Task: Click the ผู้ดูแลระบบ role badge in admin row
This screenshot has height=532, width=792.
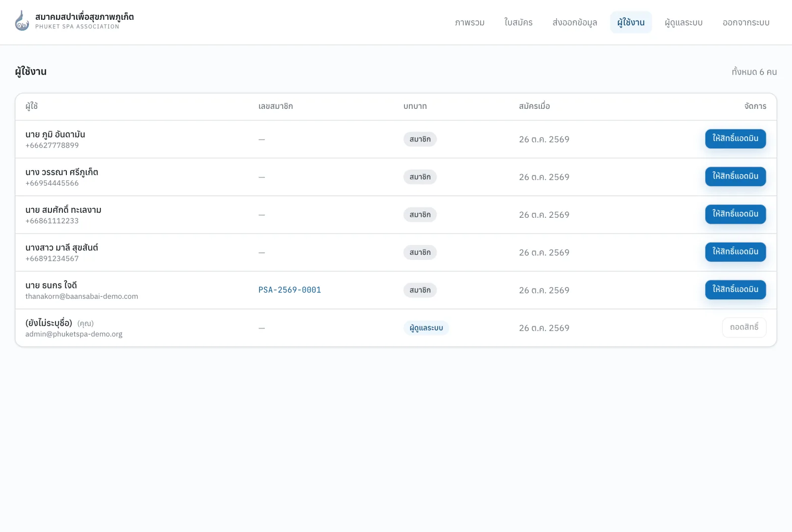Action: tap(426, 328)
